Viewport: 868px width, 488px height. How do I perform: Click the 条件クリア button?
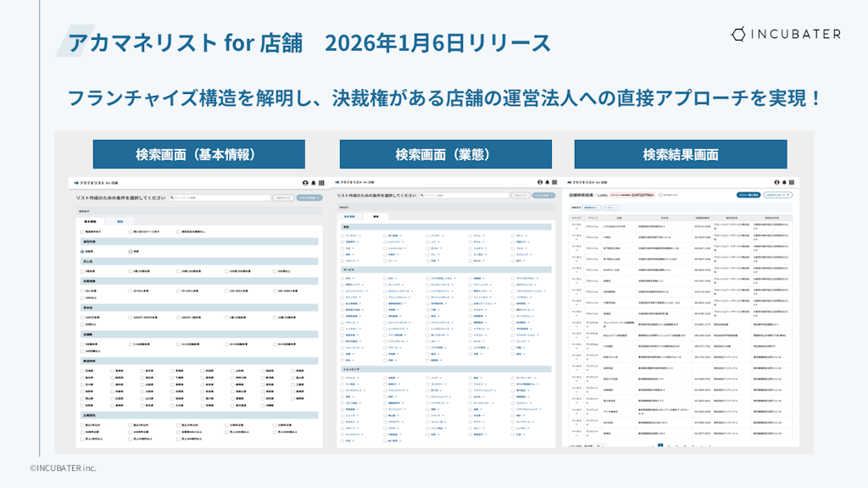pyautogui.click(x=283, y=197)
